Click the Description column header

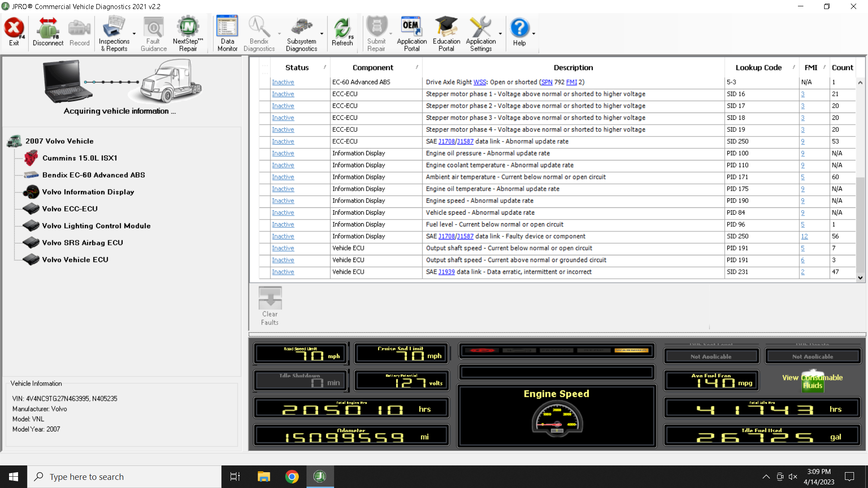tap(573, 68)
